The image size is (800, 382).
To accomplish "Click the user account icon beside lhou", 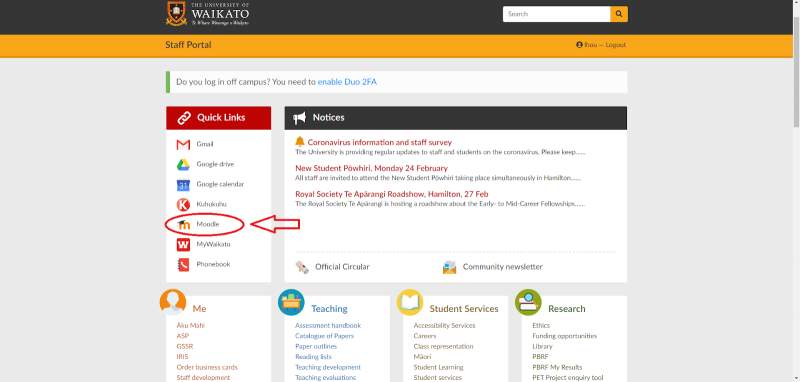I will tap(579, 45).
